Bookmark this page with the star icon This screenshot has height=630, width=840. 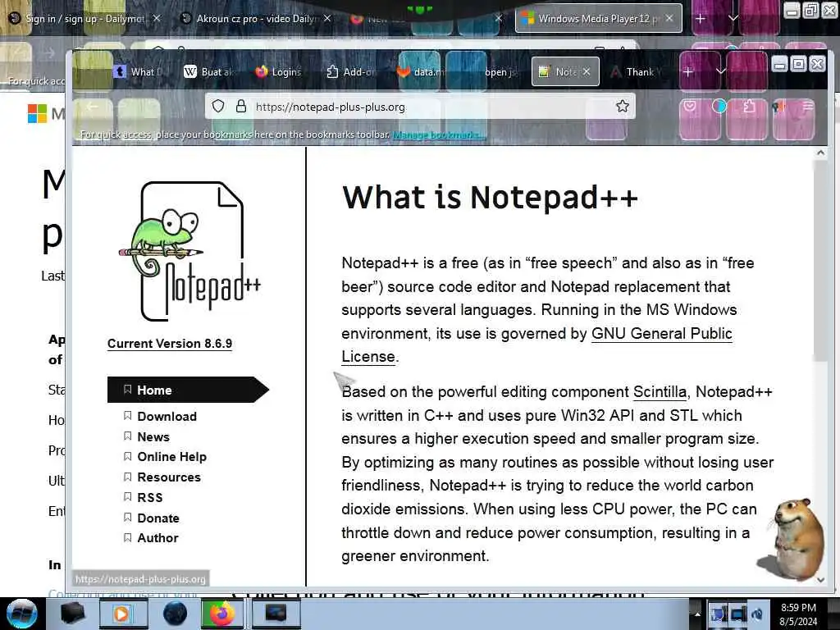622,106
